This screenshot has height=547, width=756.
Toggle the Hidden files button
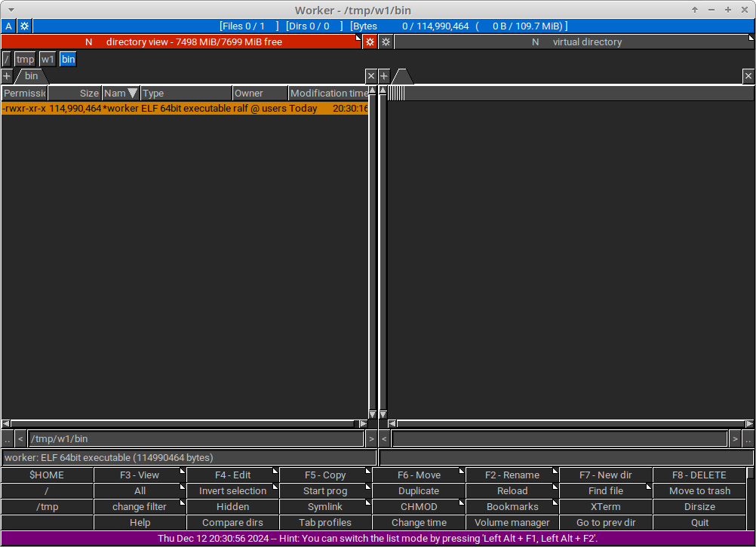pyautogui.click(x=232, y=507)
